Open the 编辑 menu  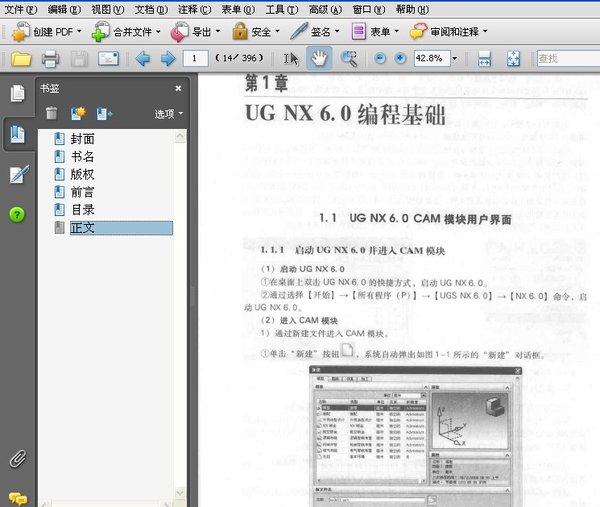click(x=64, y=9)
